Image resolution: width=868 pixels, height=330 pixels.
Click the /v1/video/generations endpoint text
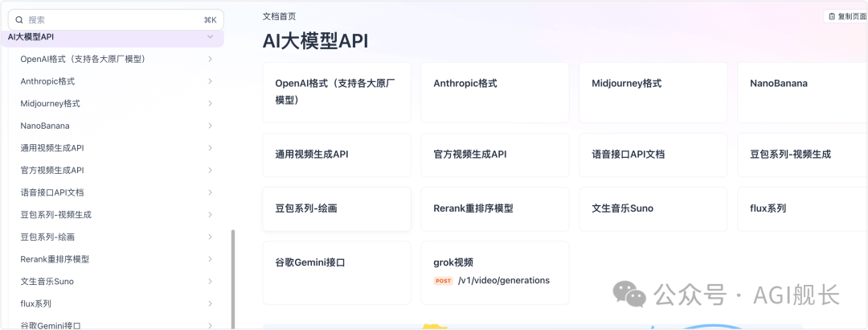tap(504, 281)
